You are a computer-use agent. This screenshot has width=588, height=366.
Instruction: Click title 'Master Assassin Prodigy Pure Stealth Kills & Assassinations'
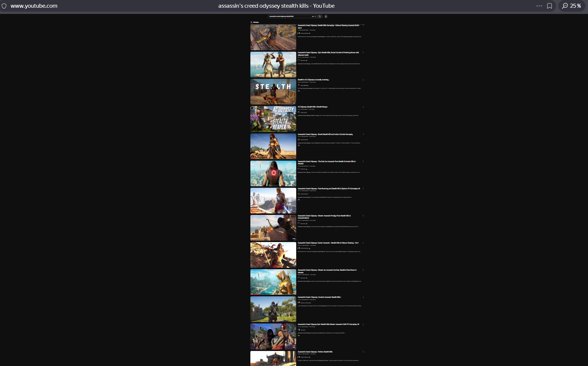(324, 217)
